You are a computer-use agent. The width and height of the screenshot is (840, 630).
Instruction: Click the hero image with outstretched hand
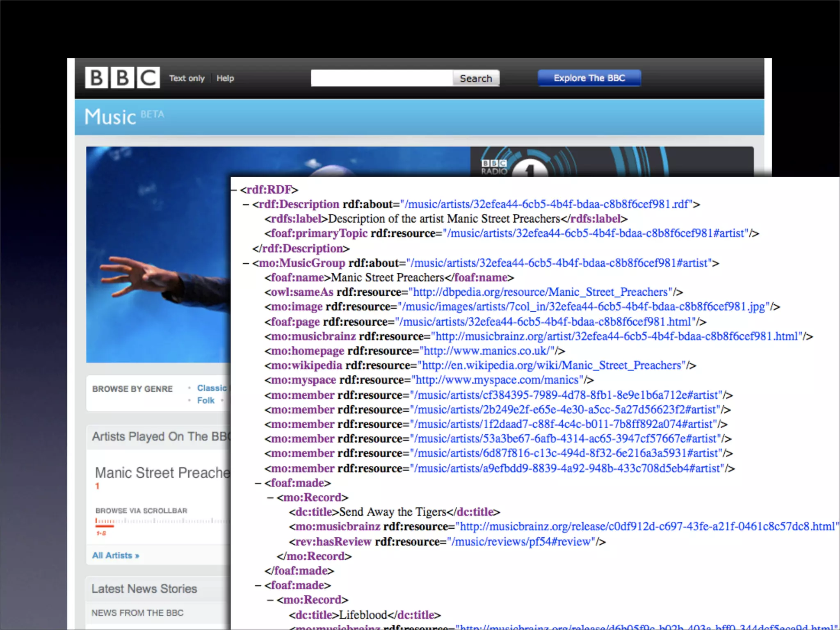click(x=158, y=254)
